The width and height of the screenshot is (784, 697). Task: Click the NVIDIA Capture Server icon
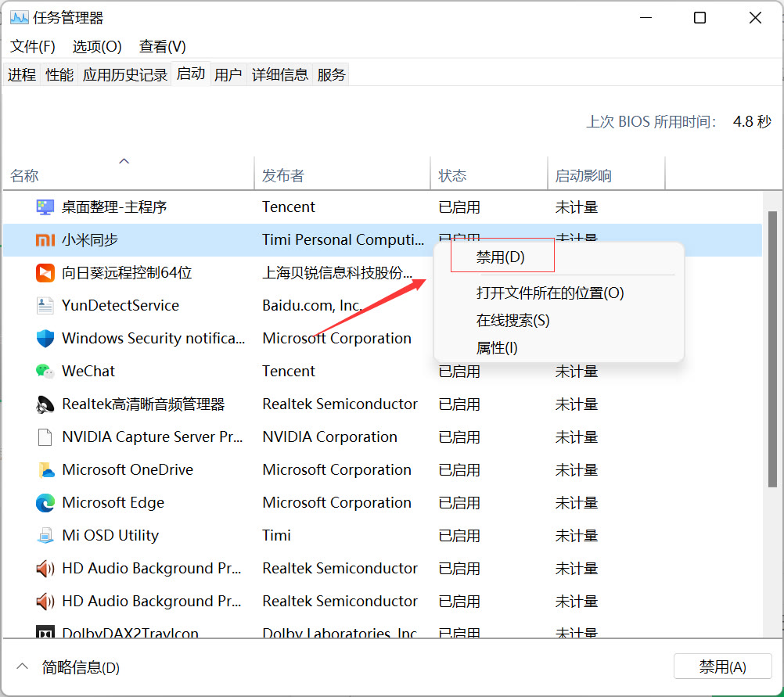pos(45,437)
